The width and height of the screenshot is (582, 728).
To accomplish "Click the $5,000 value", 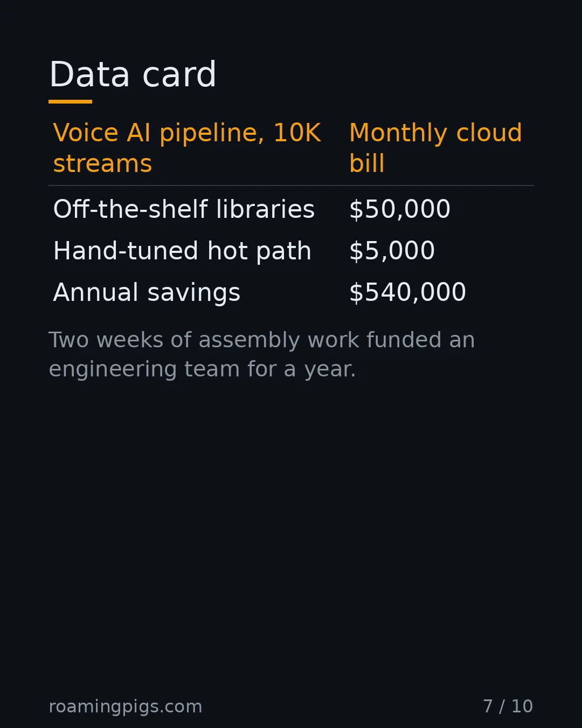I will [x=392, y=251].
